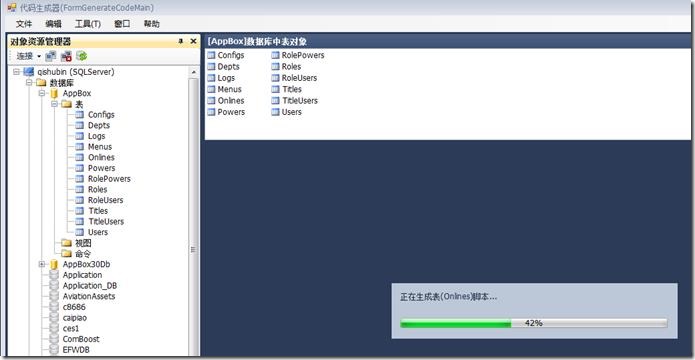Open the 工具(T) menu

(x=88, y=24)
